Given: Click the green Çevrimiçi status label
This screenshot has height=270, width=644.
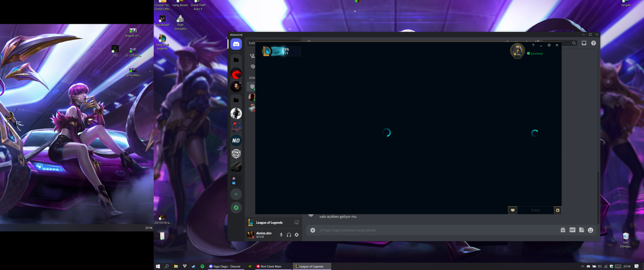Looking at the screenshot, I should tap(537, 53).
